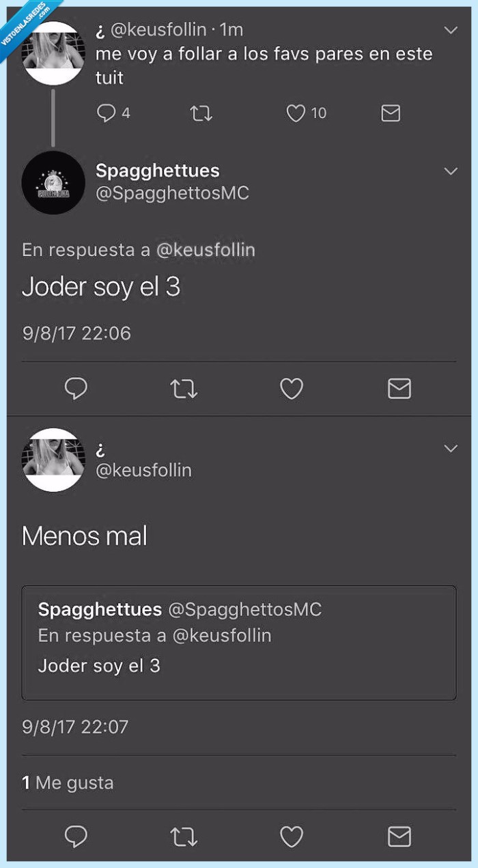The image size is (478, 868).
Task: Click the reply bubble under 'Menos mal' tweet
Action: click(x=76, y=835)
